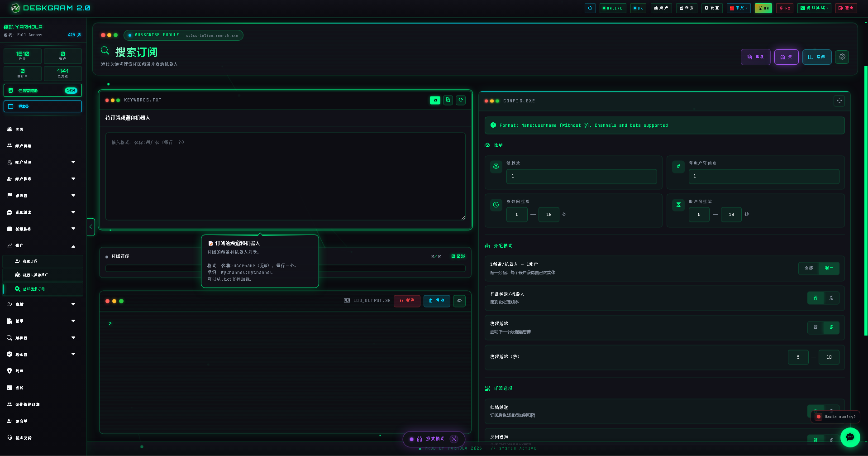This screenshot has width=868, height=456.
Task: Open the task manager item with 1610 badge
Action: tap(43, 91)
